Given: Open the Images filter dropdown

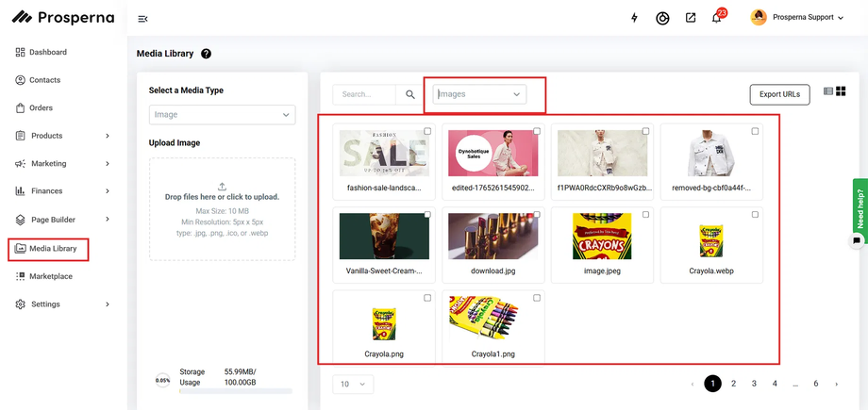Looking at the screenshot, I should pyautogui.click(x=479, y=94).
